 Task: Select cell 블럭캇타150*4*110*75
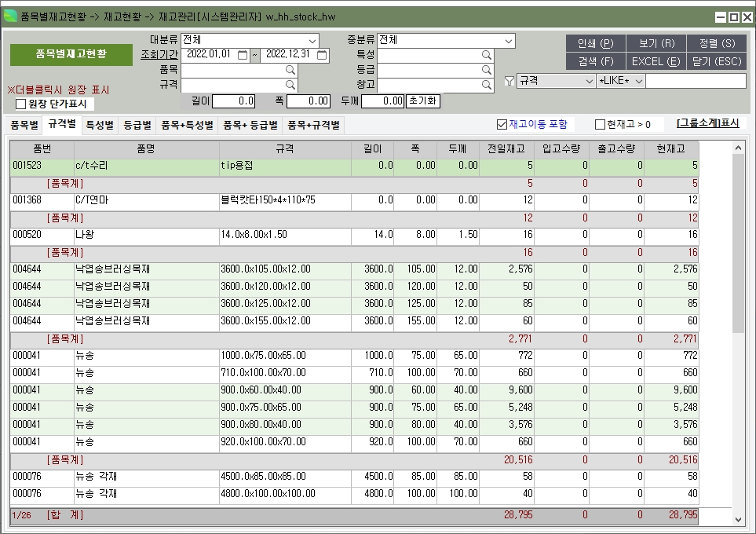click(285, 200)
